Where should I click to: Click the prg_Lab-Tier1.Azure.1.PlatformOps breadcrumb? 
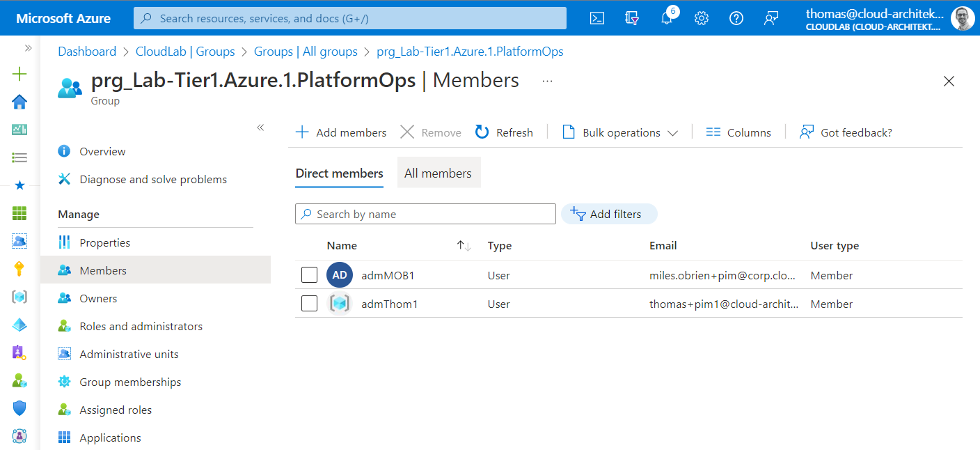[470, 52]
